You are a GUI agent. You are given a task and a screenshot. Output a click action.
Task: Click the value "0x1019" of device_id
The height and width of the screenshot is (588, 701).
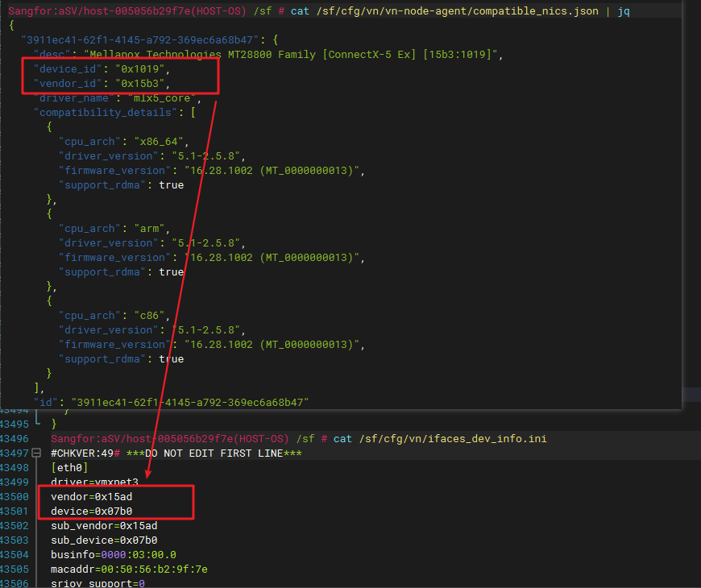140,68
